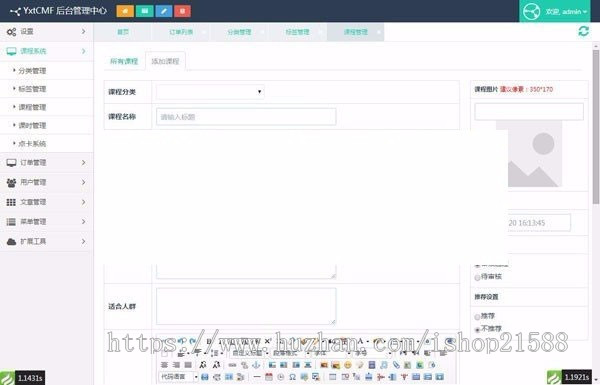Select the 不推荐 radio button

[477, 330]
